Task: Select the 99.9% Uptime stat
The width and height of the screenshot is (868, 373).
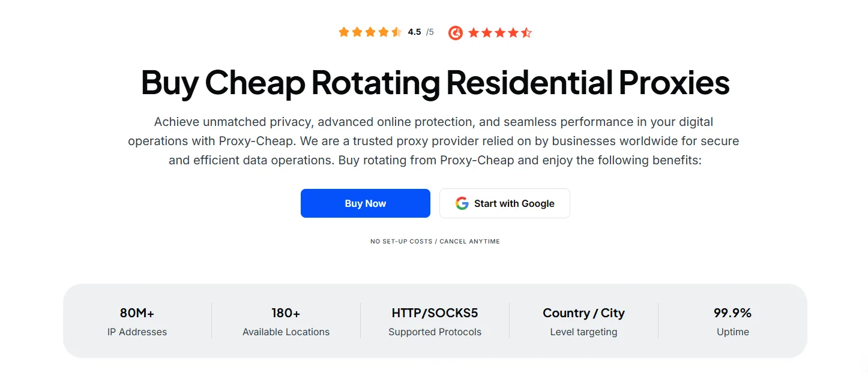Action: [x=733, y=321]
